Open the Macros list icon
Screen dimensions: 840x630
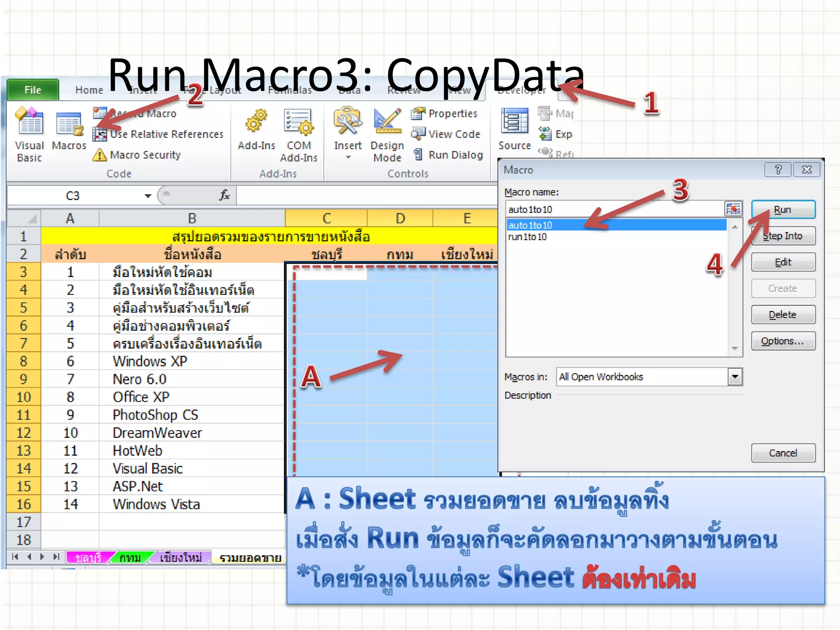[69, 123]
